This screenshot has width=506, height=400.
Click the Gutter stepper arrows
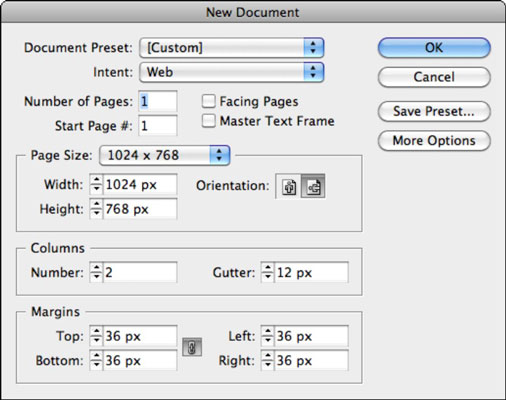[x=268, y=272]
